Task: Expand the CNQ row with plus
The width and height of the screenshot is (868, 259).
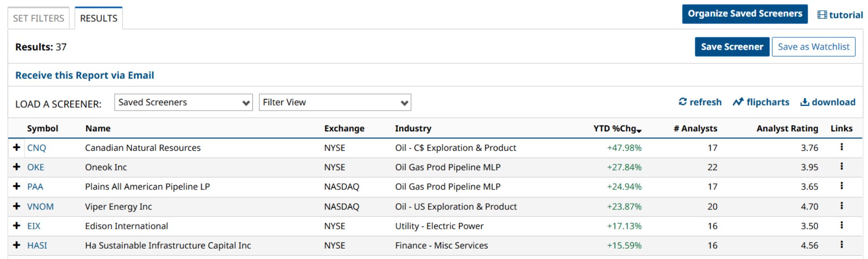Action: (17, 147)
